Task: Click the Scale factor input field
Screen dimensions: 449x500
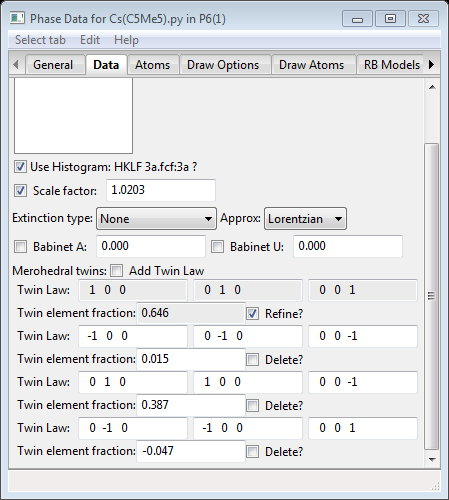Action: coord(161,190)
